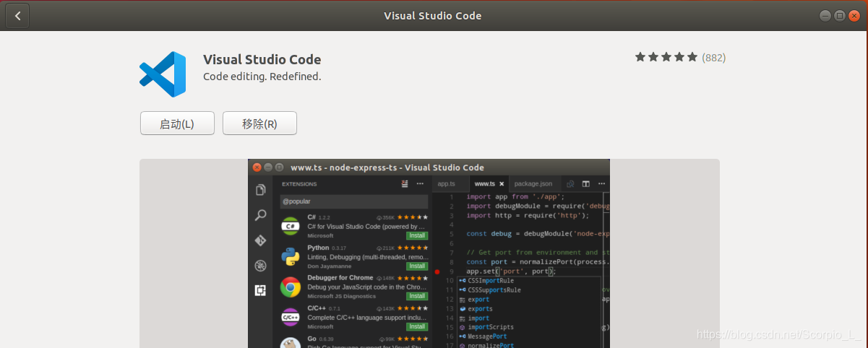Go back using the header arrow button
The image size is (868, 348).
(17, 16)
